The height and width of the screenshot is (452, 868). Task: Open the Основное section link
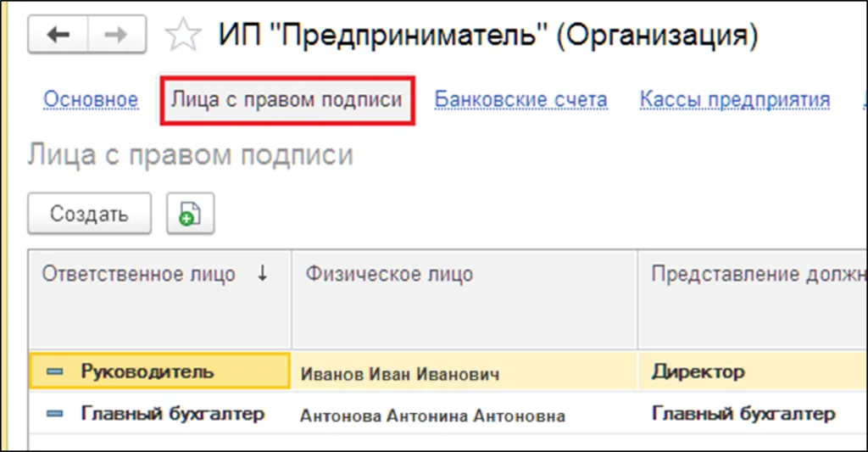click(91, 100)
